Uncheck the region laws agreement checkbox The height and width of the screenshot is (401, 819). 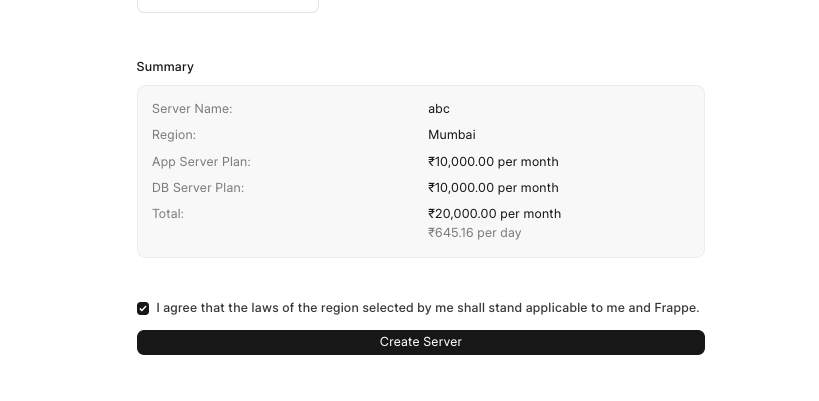(x=143, y=309)
